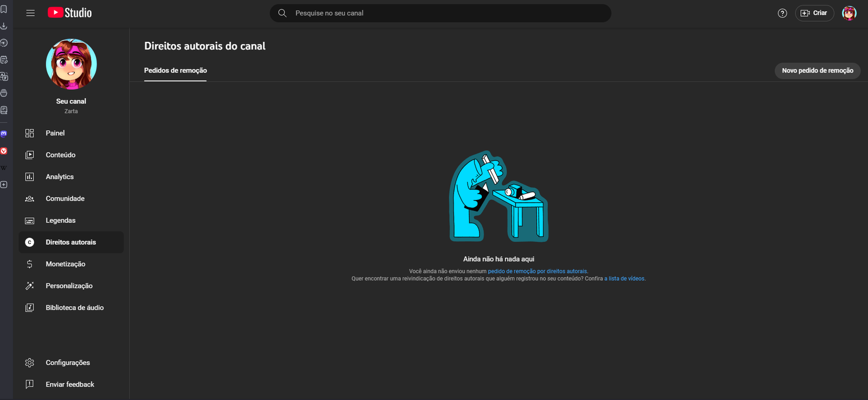The image size is (868, 400).
Task: Select Direitos autorais in the sidebar
Action: (x=71, y=242)
